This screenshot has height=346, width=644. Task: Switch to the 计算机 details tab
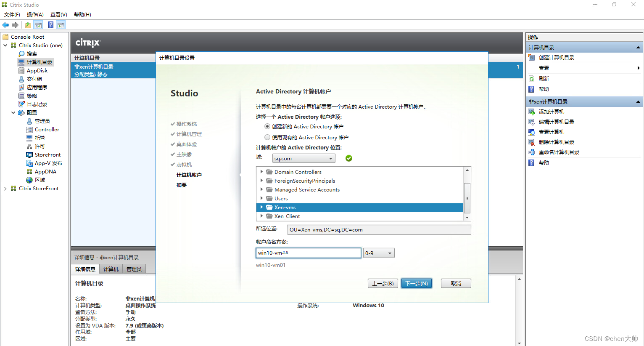point(111,269)
